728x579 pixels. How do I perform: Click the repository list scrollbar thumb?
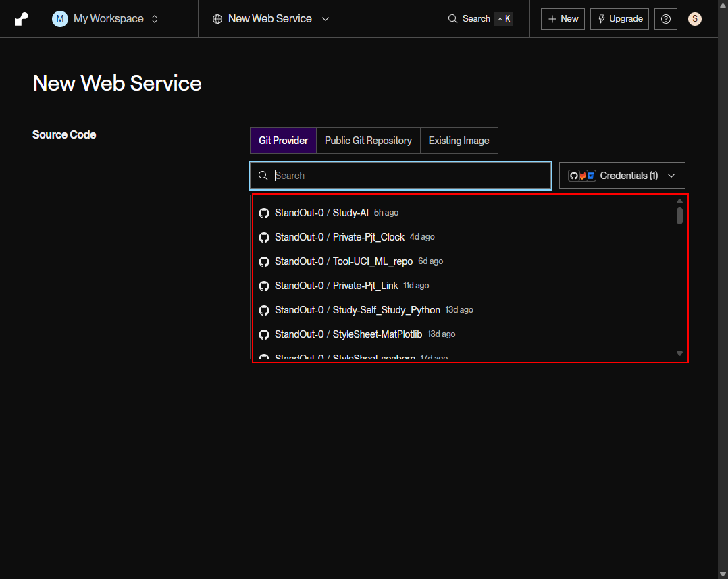679,216
